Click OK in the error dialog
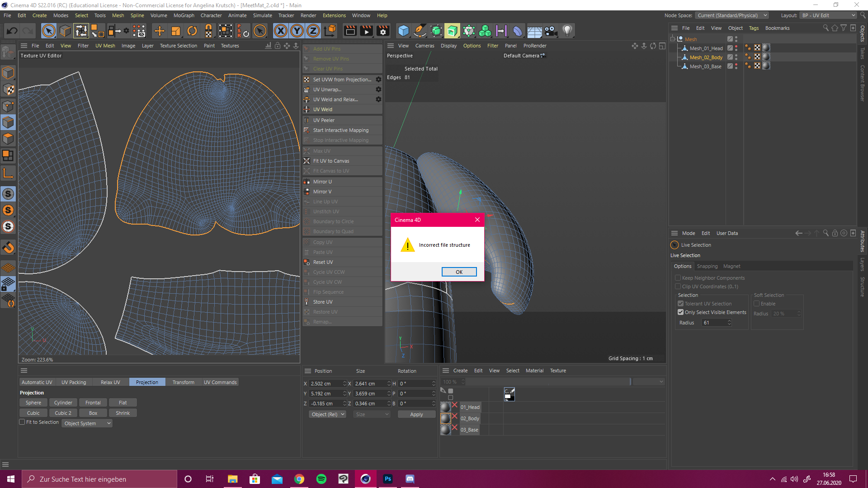The image size is (868, 488). (459, 272)
